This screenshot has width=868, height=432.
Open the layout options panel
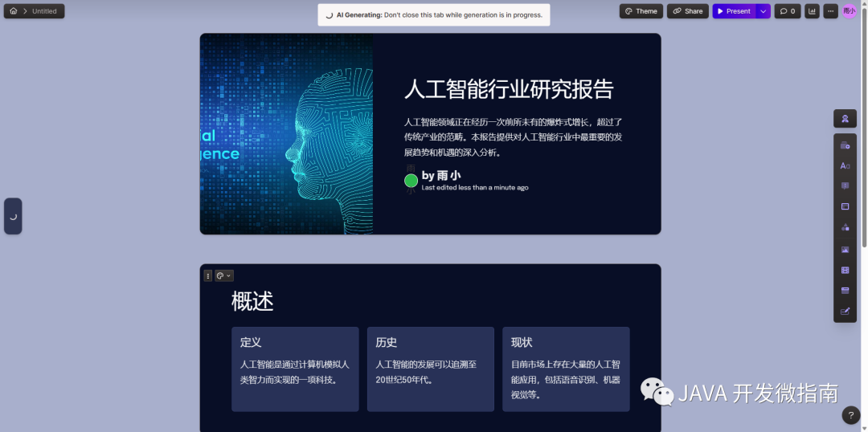(845, 206)
